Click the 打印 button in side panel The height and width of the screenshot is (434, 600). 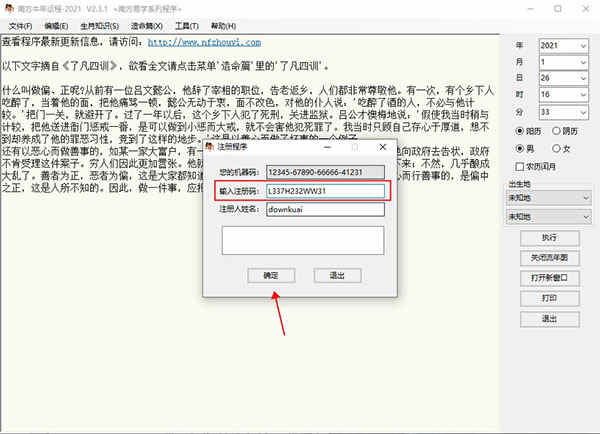coord(549,299)
